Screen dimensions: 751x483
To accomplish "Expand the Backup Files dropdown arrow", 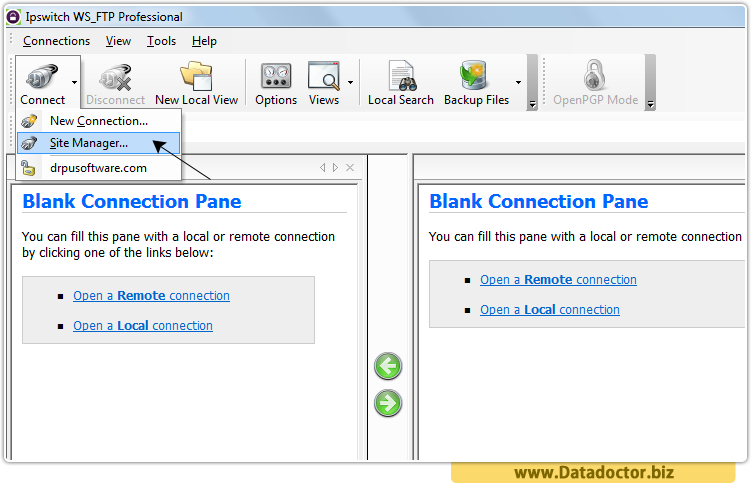I will tap(518, 82).
